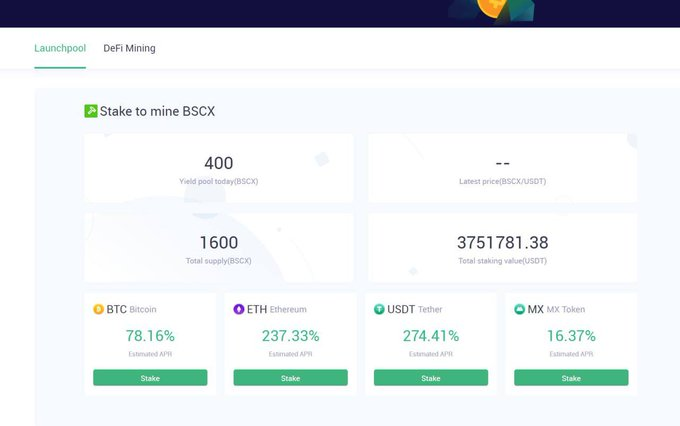Select the BTC APR value 78.16%
This screenshot has width=680, height=426.
tap(150, 336)
